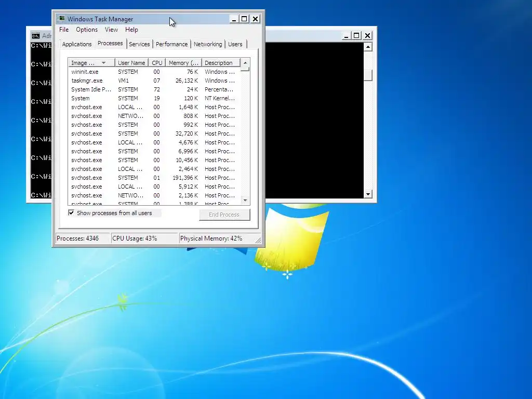Select the Processes tab
The height and width of the screenshot is (399, 532).
tap(110, 44)
